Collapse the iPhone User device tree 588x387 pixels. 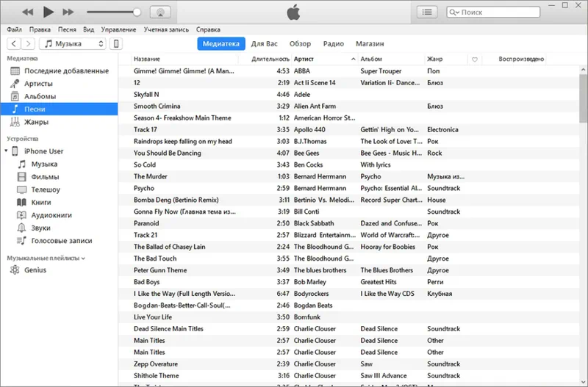tap(6, 151)
